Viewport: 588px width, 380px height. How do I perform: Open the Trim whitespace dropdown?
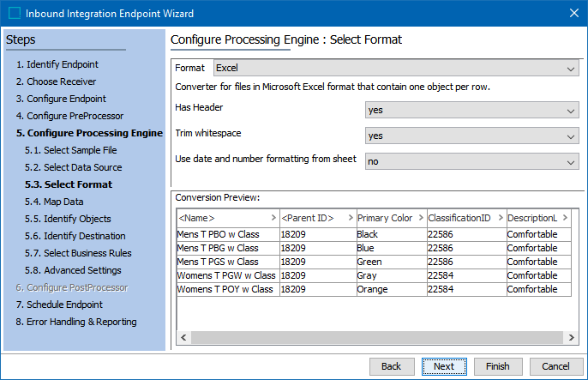(471, 136)
